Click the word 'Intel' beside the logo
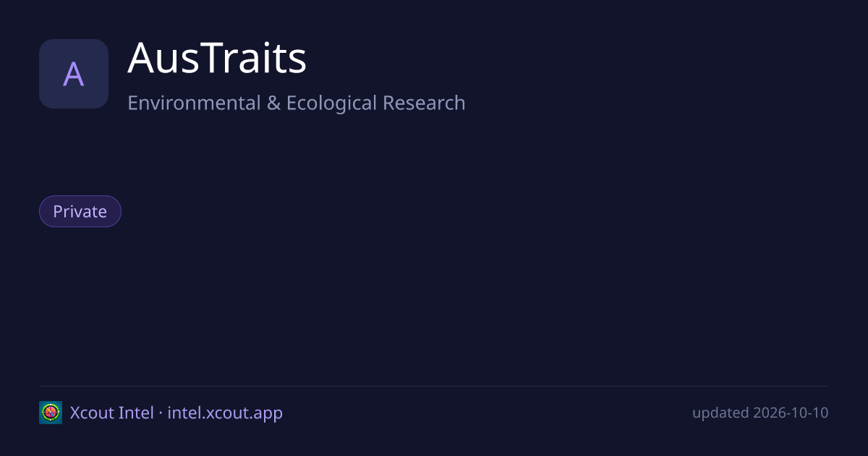 136,413
